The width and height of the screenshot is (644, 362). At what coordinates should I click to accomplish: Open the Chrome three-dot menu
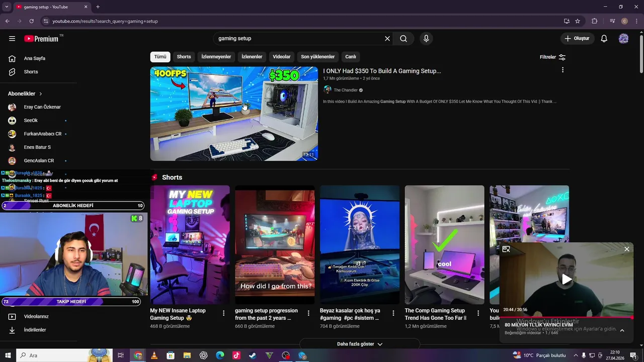click(x=636, y=21)
